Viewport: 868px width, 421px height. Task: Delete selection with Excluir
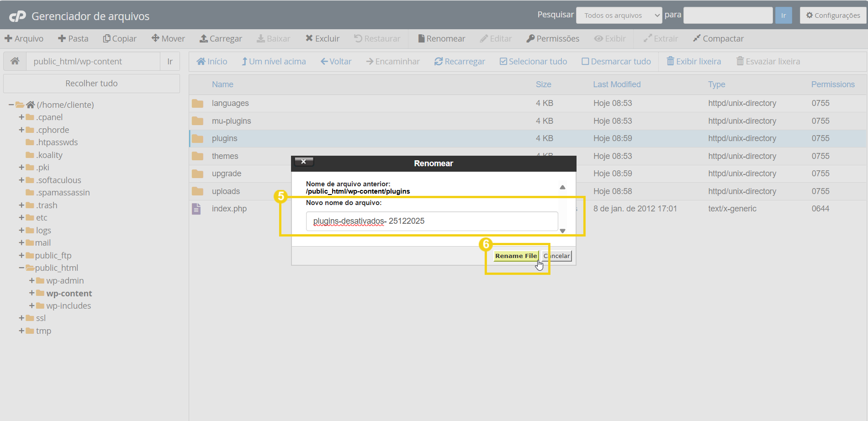[323, 39]
